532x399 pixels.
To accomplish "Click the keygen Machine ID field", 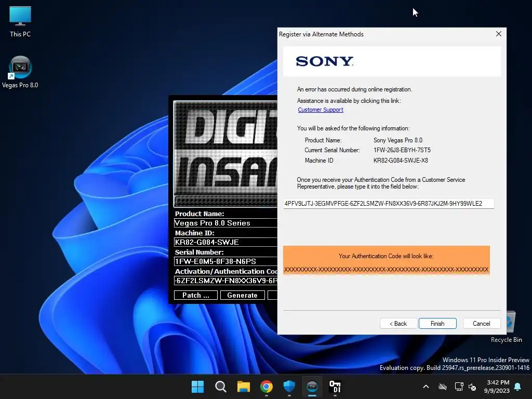I will (225, 242).
